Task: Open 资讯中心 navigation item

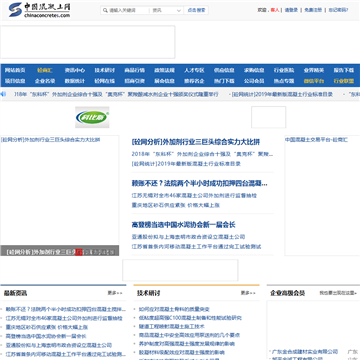Action: point(75,70)
